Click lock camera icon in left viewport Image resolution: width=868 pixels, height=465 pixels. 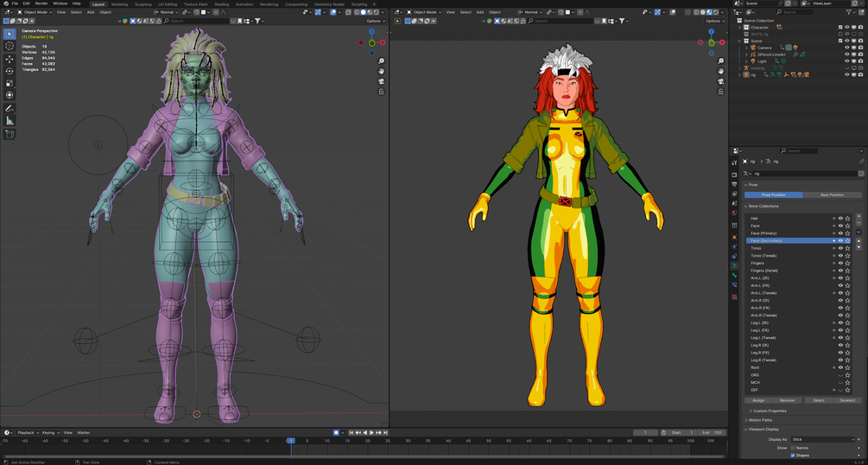pyautogui.click(x=382, y=92)
